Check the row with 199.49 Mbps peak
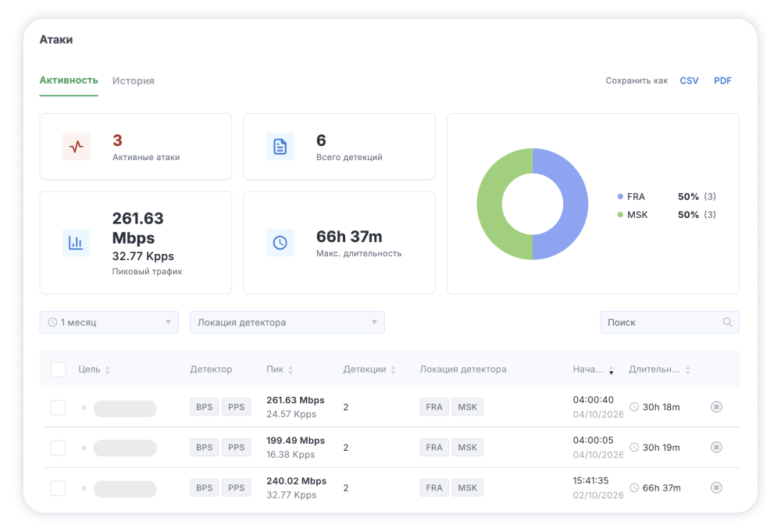 pos(59,448)
